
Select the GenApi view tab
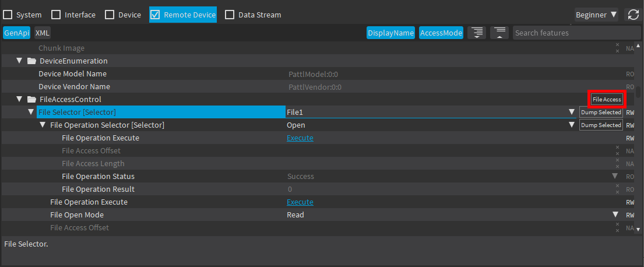coord(16,33)
